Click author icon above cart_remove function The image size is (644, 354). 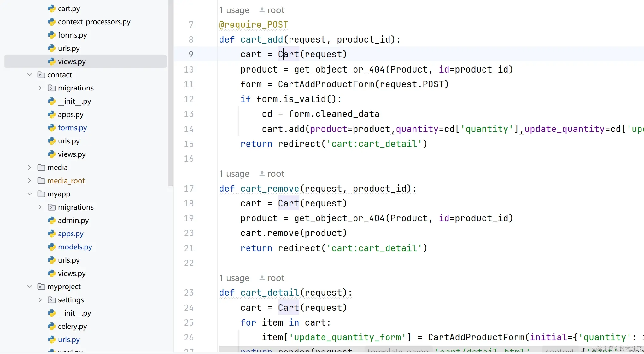(262, 174)
